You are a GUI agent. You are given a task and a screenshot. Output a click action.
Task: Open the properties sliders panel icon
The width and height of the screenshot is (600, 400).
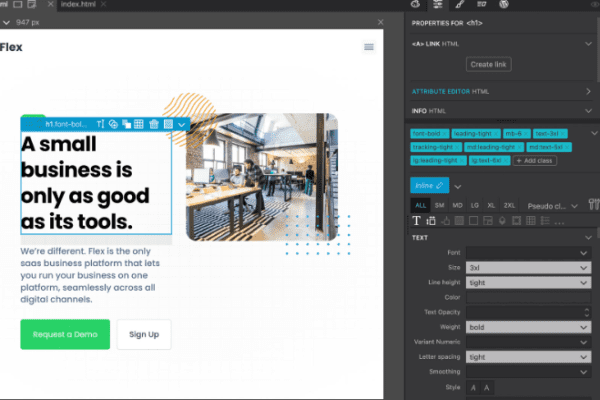click(438, 4)
